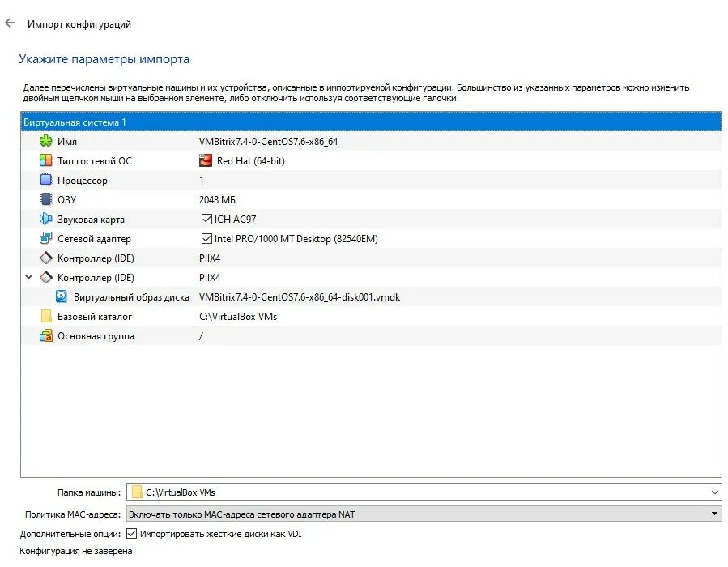This screenshot has height=567, width=728.
Task: Toggle Импортировать жёсткие диски как VDI
Action: click(x=131, y=534)
